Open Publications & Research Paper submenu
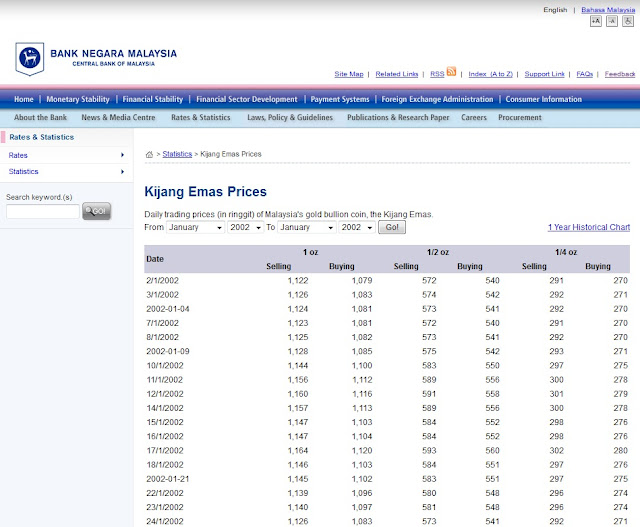Viewport: 640px width, 527px height. click(398, 118)
